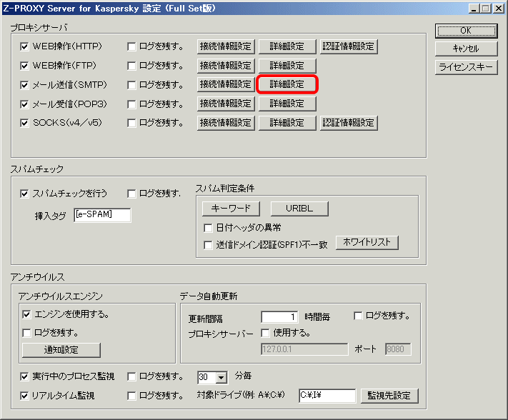Toggle the スパムチェックを行う checkbox

tap(24, 194)
